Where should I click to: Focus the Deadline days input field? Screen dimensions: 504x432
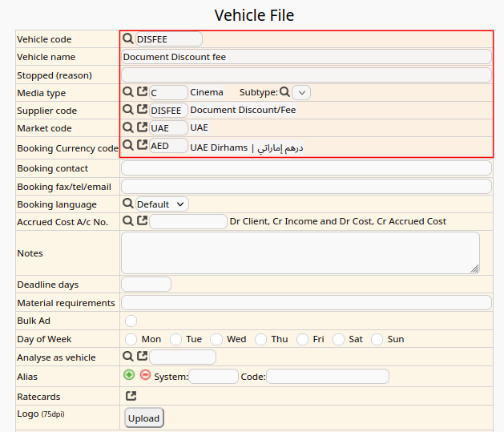(146, 285)
